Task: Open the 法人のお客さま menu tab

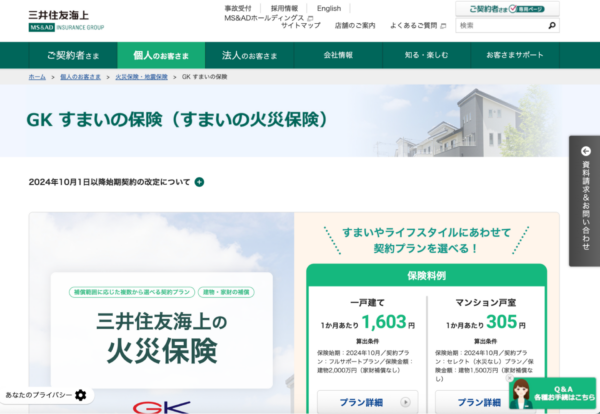Action: click(249, 55)
